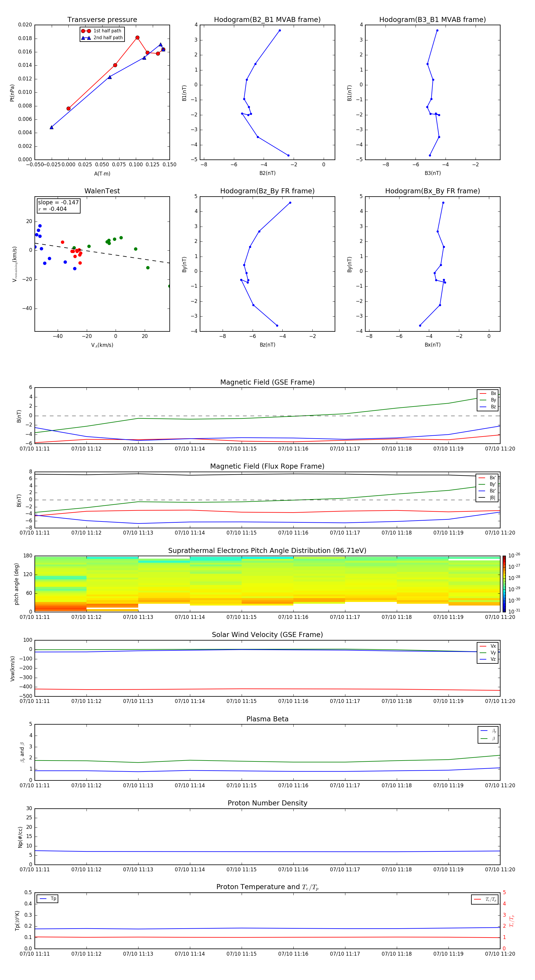This screenshot has height=980, width=535.
Task: Click the "Magnetic Field (GSE Frame)" title
Action: [267, 382]
